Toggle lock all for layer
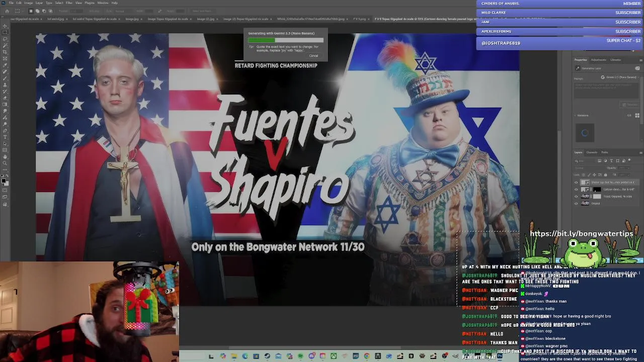Image resolution: width=644 pixels, height=362 pixels. click(x=605, y=175)
